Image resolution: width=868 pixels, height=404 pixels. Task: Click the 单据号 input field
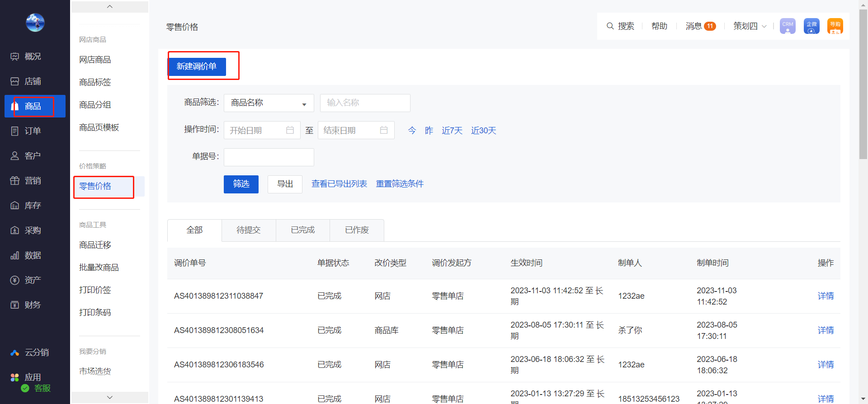coord(269,157)
